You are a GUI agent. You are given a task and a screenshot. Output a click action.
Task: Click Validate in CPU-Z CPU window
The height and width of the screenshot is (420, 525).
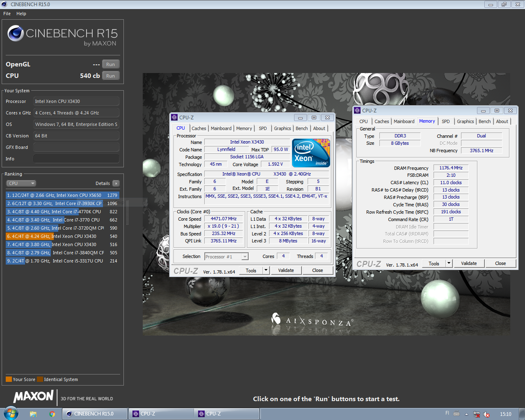coord(286,270)
